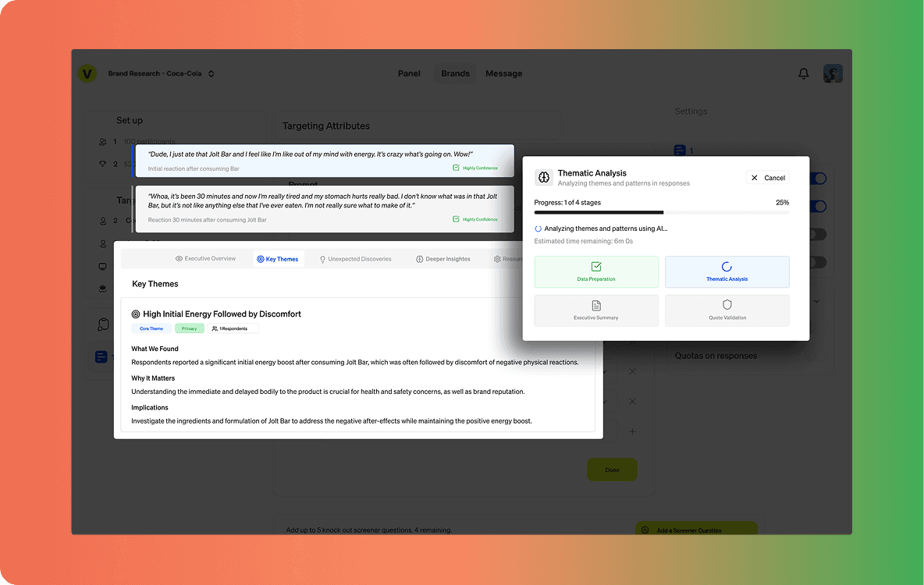Click the blue list icon under Settings
Screen dimensions: 924x585
pos(680,151)
